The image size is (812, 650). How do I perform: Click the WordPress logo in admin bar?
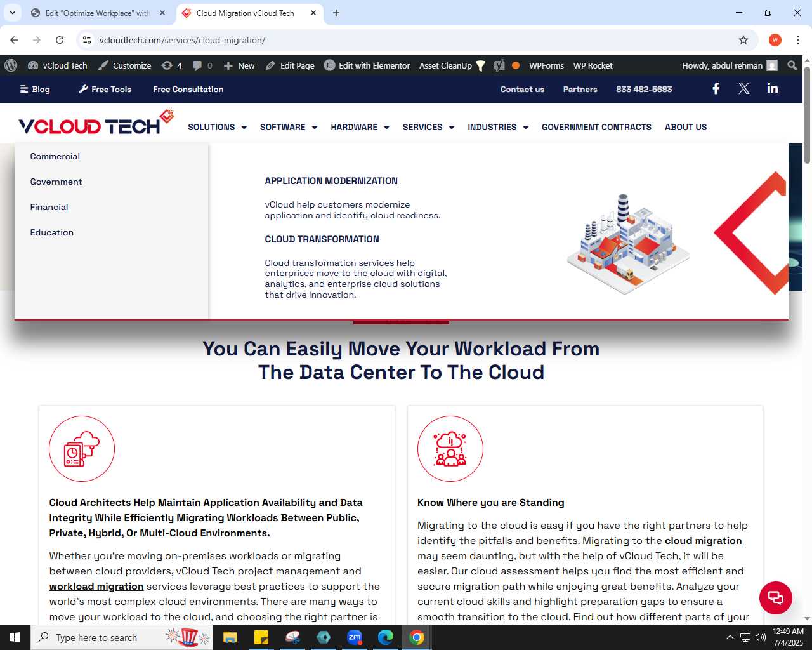[11, 65]
